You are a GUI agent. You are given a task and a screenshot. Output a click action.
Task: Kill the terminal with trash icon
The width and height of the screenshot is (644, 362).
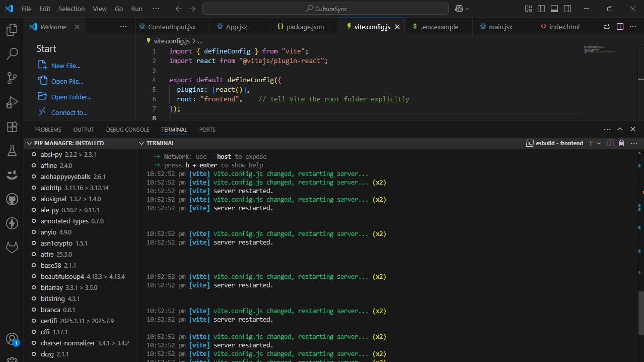click(621, 143)
